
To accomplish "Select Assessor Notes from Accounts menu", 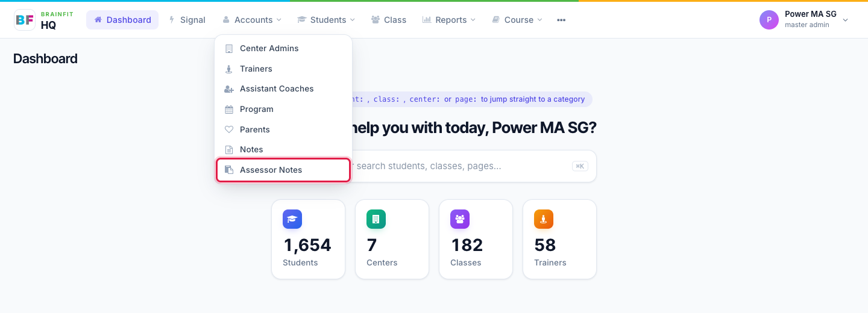I will click(x=283, y=170).
